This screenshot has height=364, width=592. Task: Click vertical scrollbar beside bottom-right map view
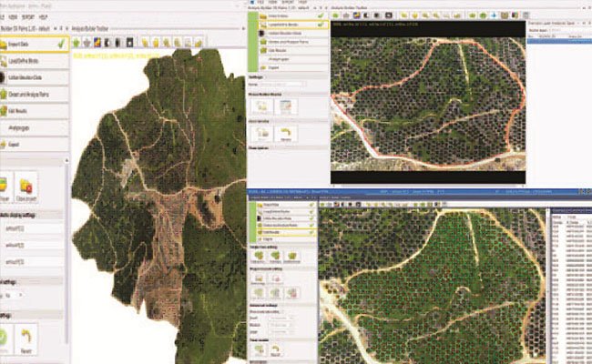[x=547, y=286]
